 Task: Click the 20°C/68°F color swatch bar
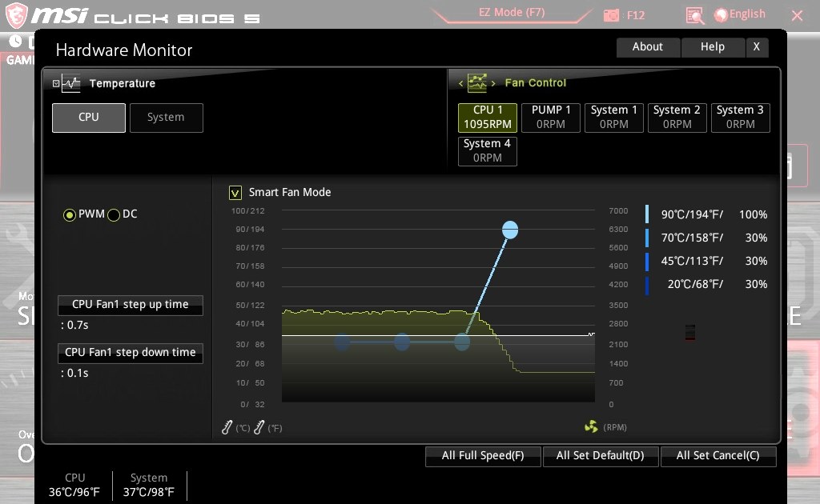coord(647,285)
